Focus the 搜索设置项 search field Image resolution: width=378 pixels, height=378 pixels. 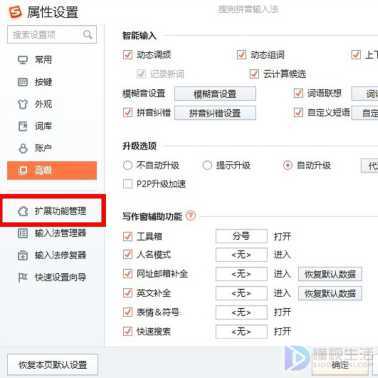52,35
